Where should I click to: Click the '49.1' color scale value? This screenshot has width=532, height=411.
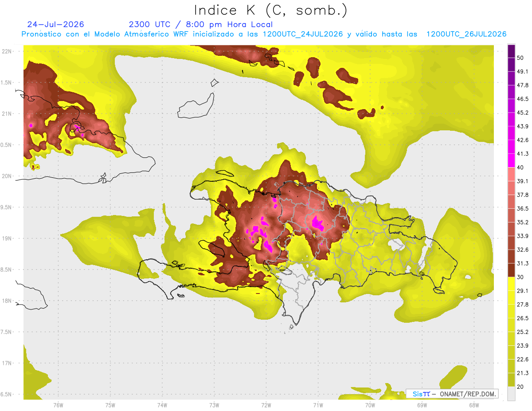click(522, 71)
